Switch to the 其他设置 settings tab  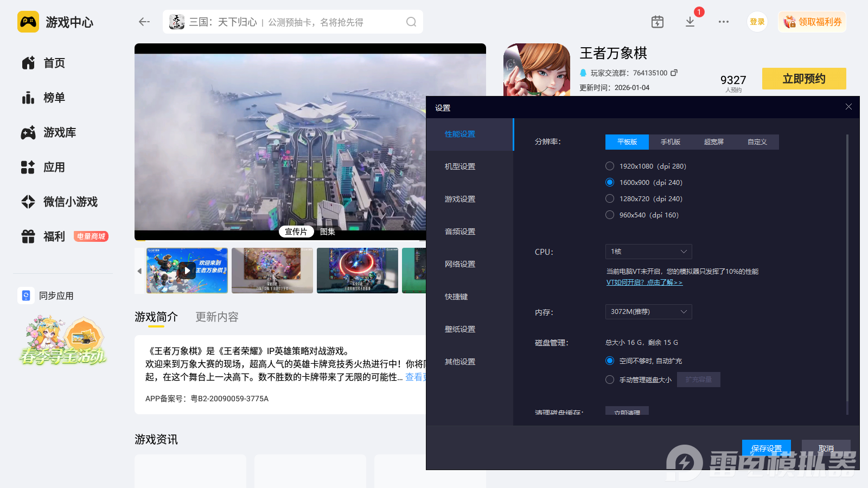pyautogui.click(x=470, y=362)
